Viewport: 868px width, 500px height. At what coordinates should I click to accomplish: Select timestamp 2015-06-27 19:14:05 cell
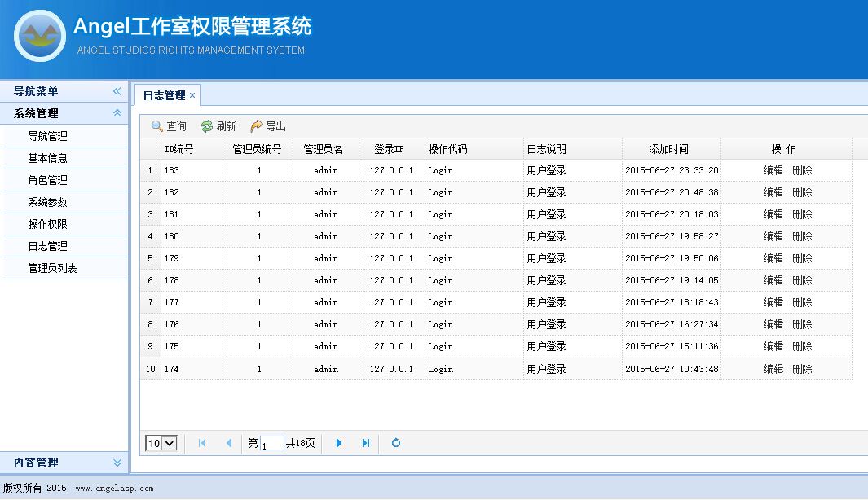672,280
